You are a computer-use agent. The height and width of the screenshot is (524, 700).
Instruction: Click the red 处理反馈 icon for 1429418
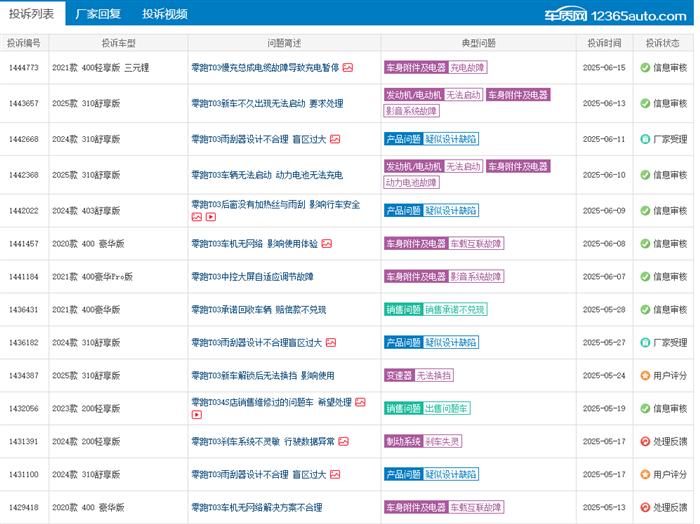[645, 507]
